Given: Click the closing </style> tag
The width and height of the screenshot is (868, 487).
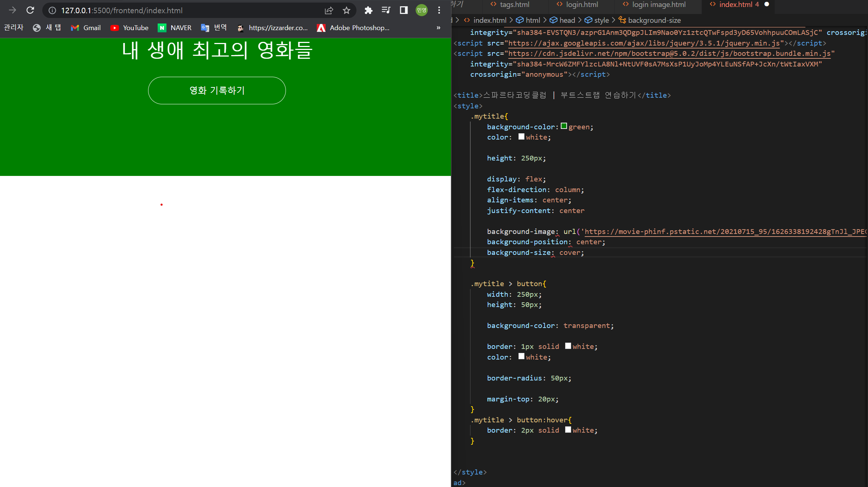Looking at the screenshot, I should tap(470, 472).
